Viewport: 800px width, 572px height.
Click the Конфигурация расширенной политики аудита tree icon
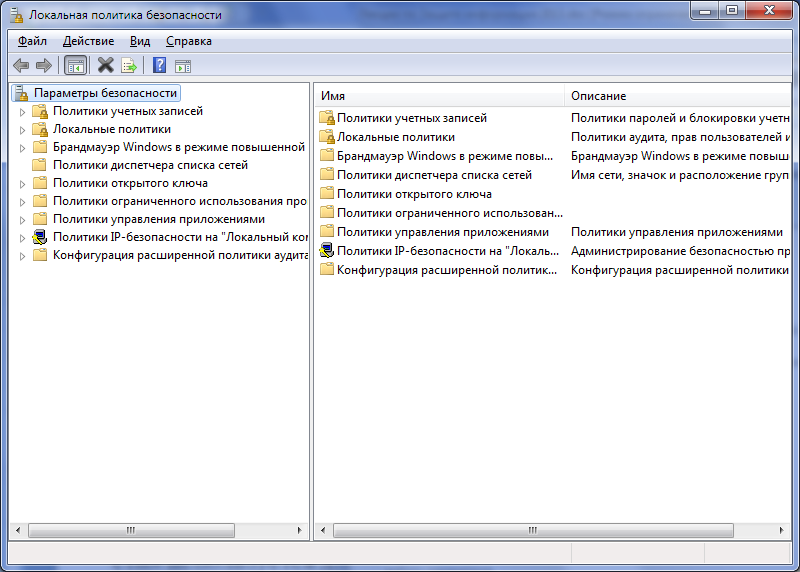40,255
